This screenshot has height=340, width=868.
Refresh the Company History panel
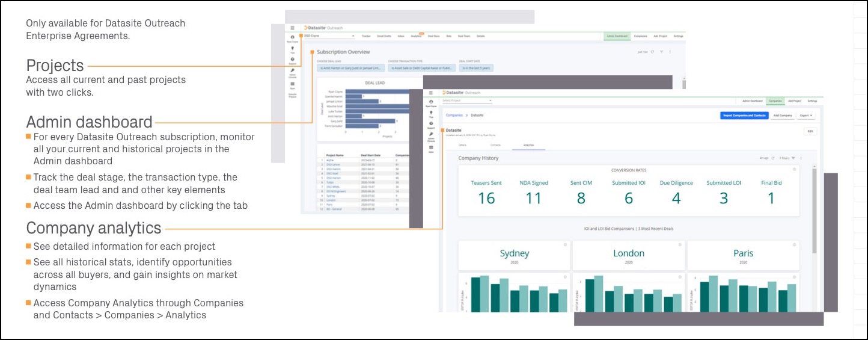(x=772, y=158)
